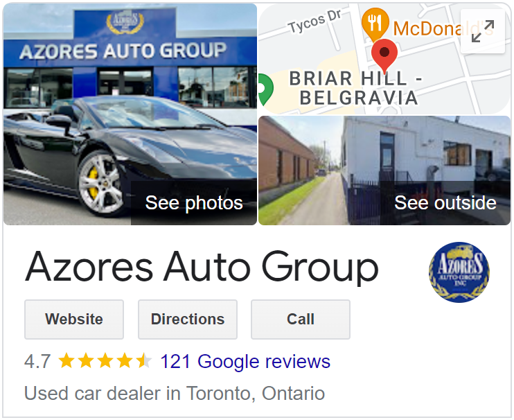Get Directions to the dealership
This screenshot has height=420, width=514.
[x=188, y=320]
